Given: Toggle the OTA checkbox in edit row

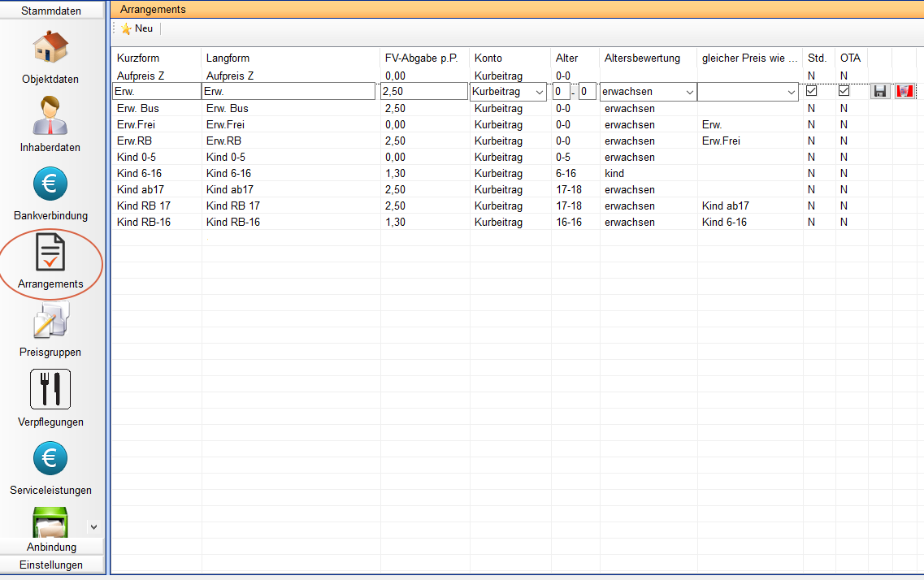Looking at the screenshot, I should pyautogui.click(x=844, y=92).
